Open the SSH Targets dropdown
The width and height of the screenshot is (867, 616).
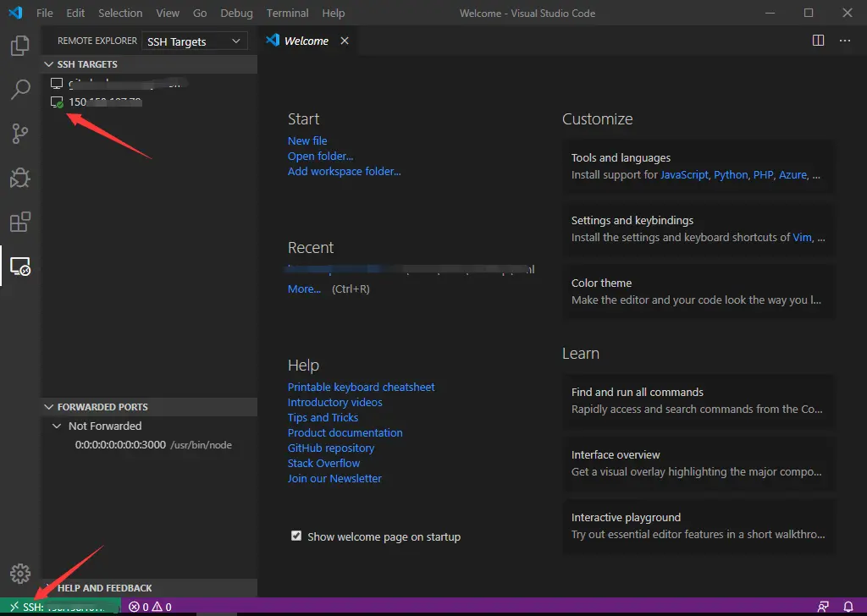(x=194, y=41)
